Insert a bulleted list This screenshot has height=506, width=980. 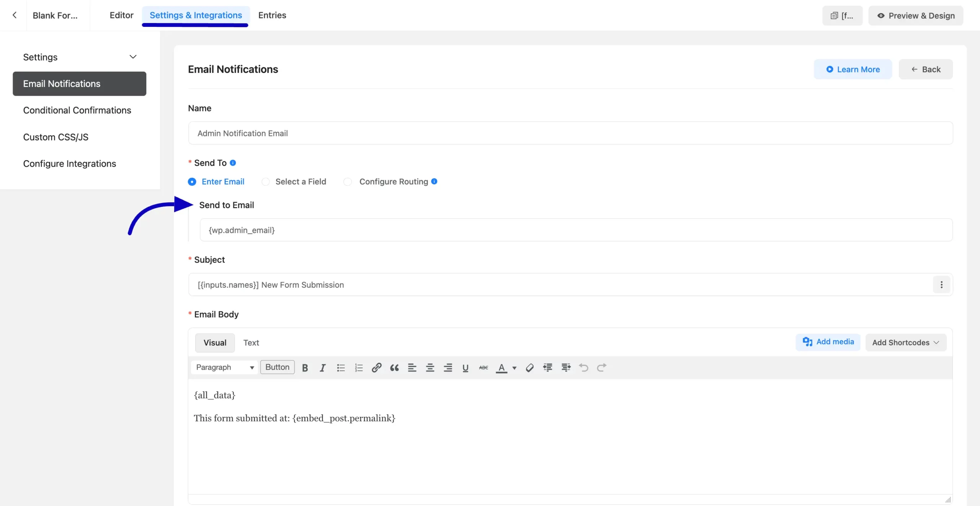[341, 368]
